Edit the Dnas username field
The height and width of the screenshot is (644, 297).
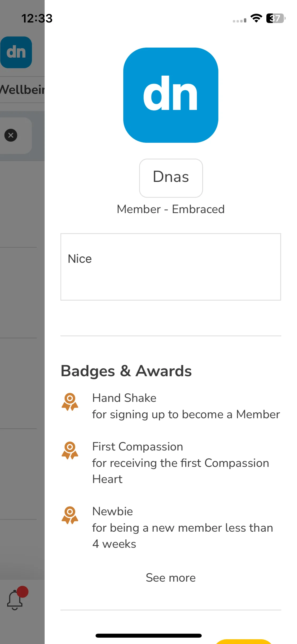click(x=171, y=178)
